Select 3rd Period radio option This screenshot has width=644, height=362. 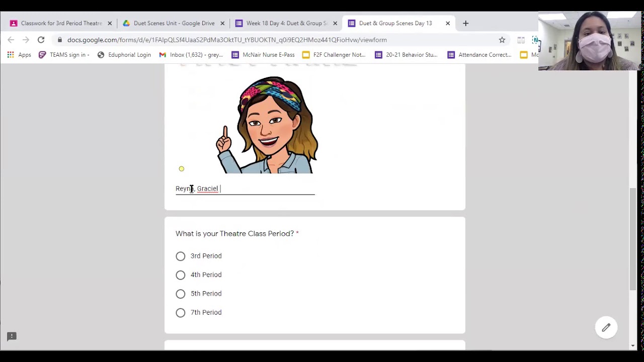[x=181, y=256]
